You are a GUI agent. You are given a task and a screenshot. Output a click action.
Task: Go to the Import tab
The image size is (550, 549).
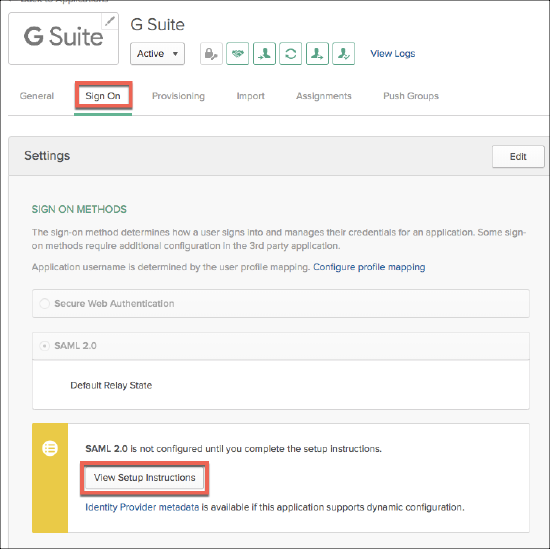point(250,96)
